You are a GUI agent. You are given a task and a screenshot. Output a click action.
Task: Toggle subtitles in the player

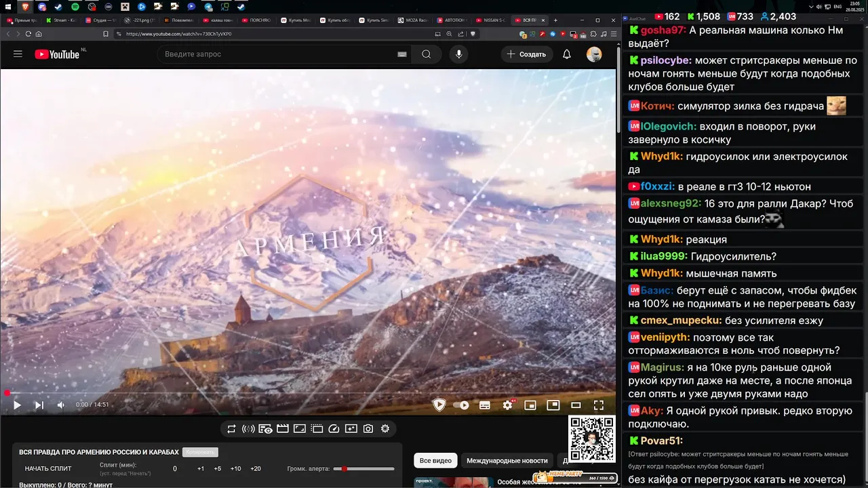click(485, 405)
